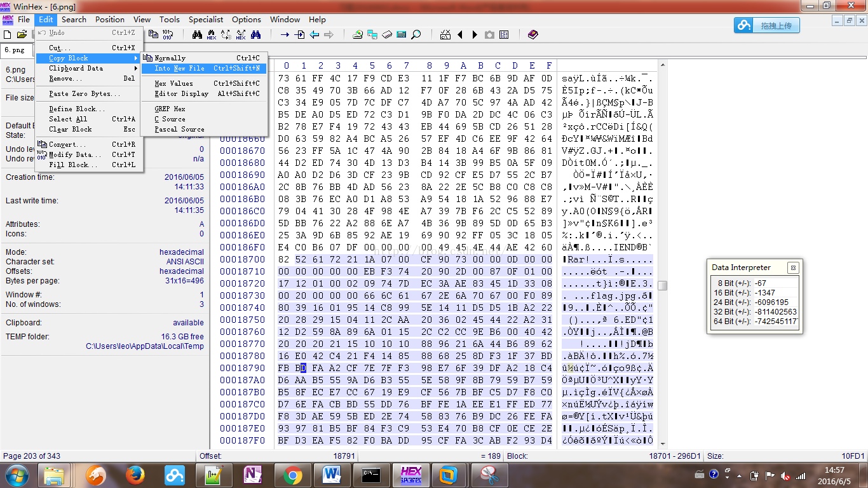The height and width of the screenshot is (488, 868).
Task: Open Microsoft Word from the taskbar
Action: [332, 475]
